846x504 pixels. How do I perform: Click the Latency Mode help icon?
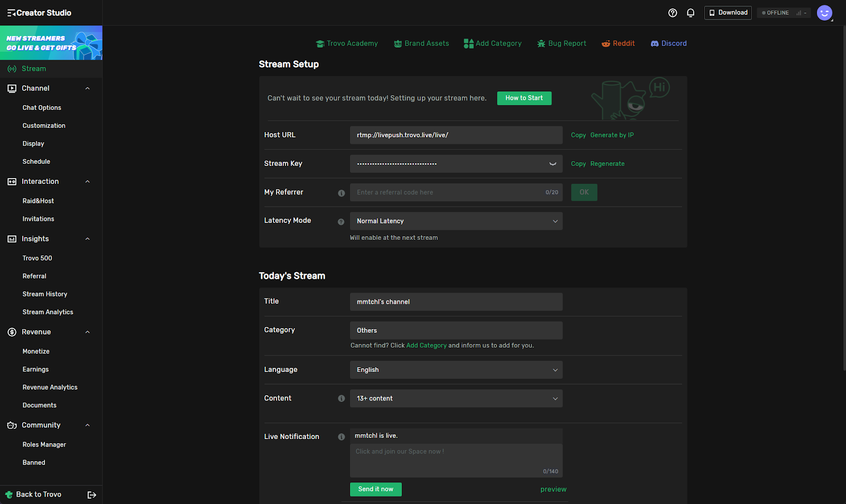click(x=341, y=222)
